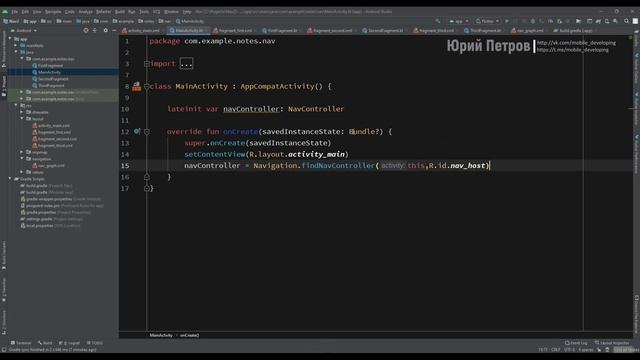640x360 pixels.
Task: Click MainActivity in the editor breadcrumb
Action: point(161,335)
